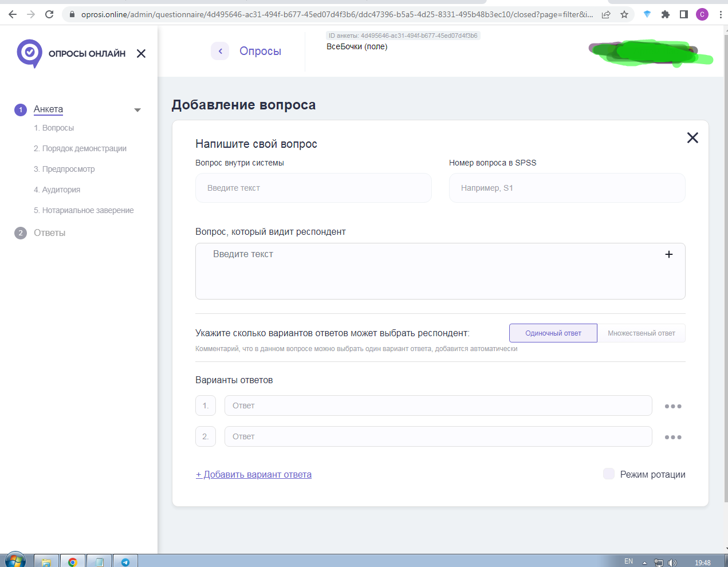728x567 pixels.
Task: Click the taskbar clock 19:48
Action: coord(703,563)
